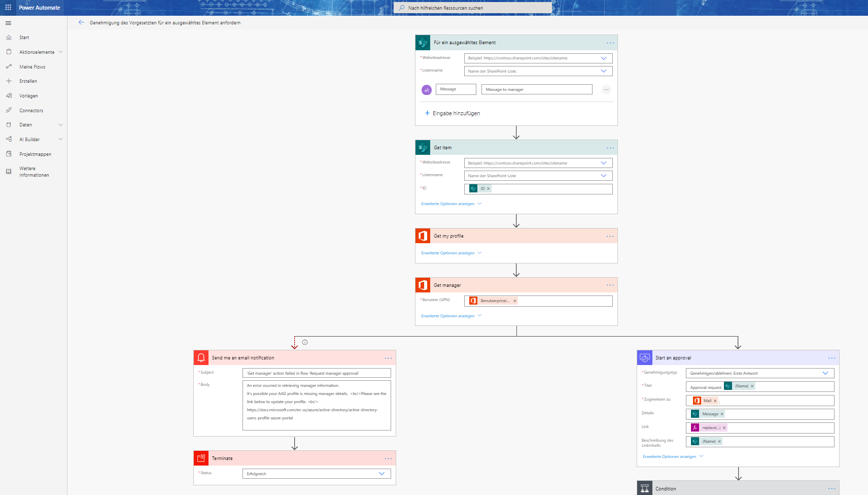868x495 pixels.
Task: Open the Microsoft app launcher grid icon
Action: coord(8,7)
